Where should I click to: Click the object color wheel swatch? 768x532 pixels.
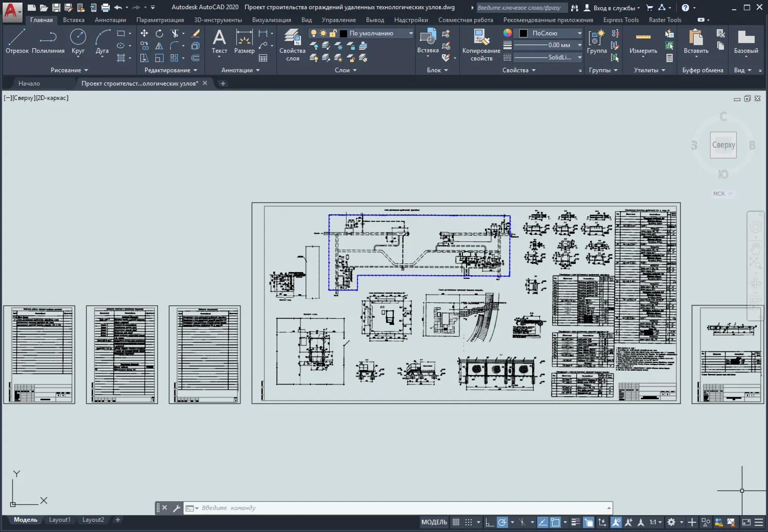[508, 33]
